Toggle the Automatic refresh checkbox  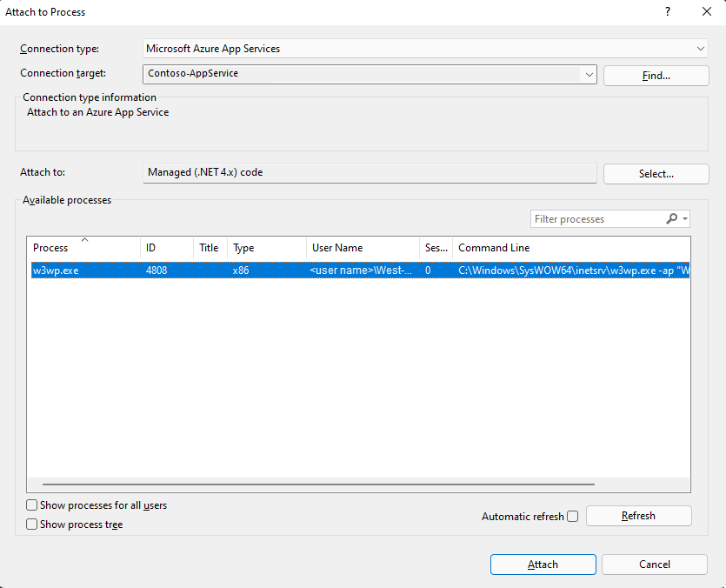click(x=573, y=516)
